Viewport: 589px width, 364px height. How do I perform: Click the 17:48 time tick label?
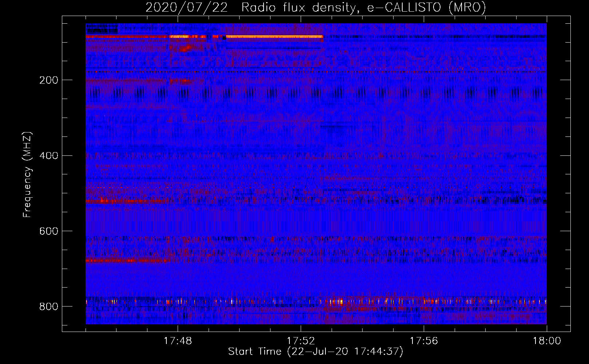(178, 341)
